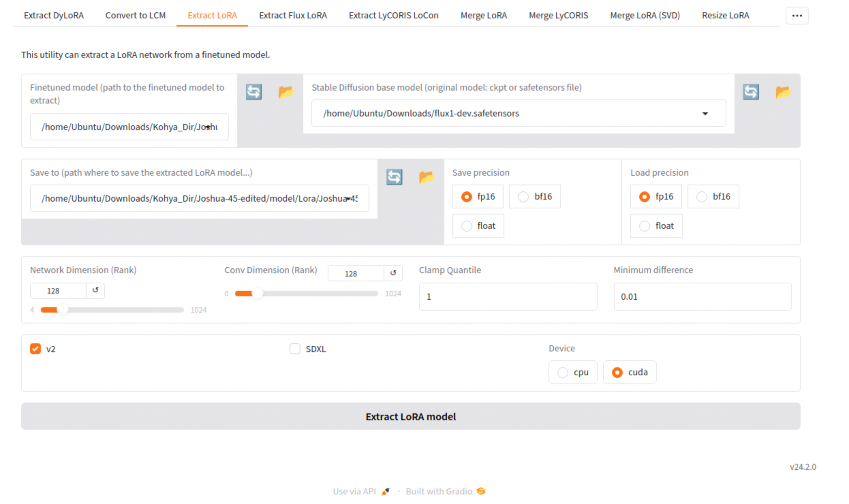
Task: Open the more tabs overflow menu
Action: click(797, 16)
